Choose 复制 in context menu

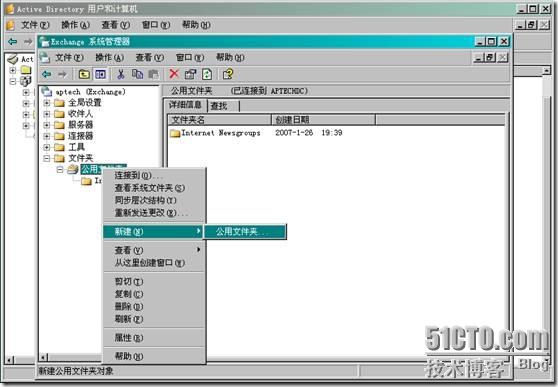coord(154,294)
